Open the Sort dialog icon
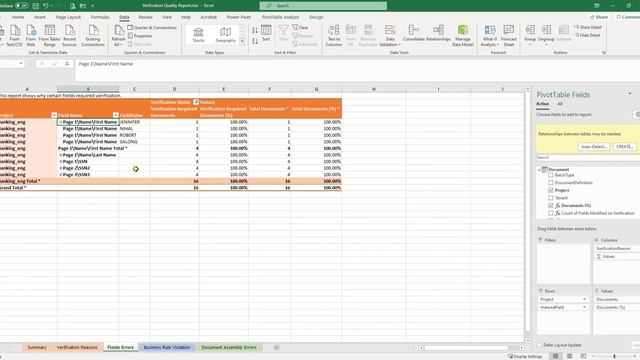The width and height of the screenshot is (640, 360). (x=266, y=31)
